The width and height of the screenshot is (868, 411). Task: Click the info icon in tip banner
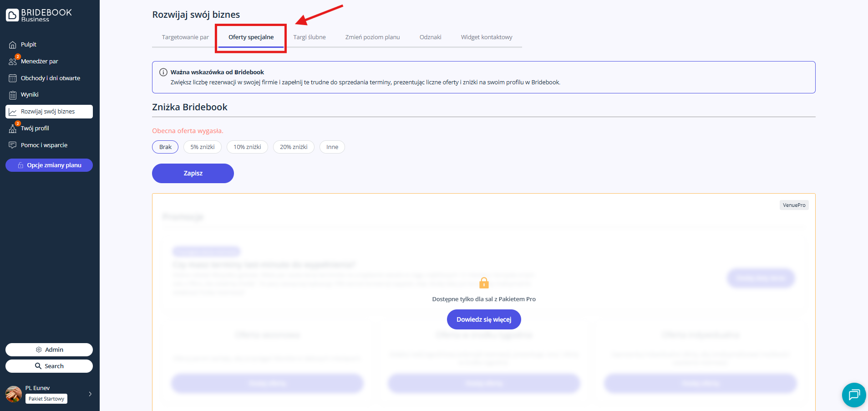163,72
